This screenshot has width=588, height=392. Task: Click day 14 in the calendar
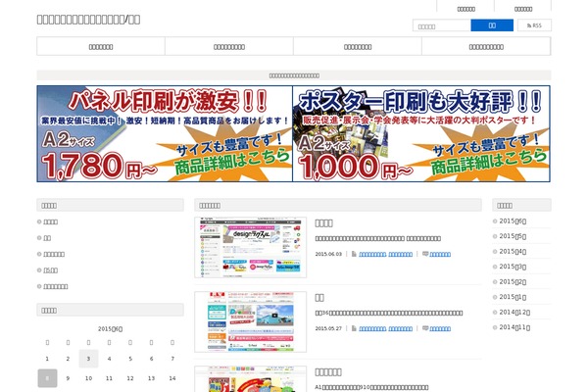pyautogui.click(x=172, y=378)
